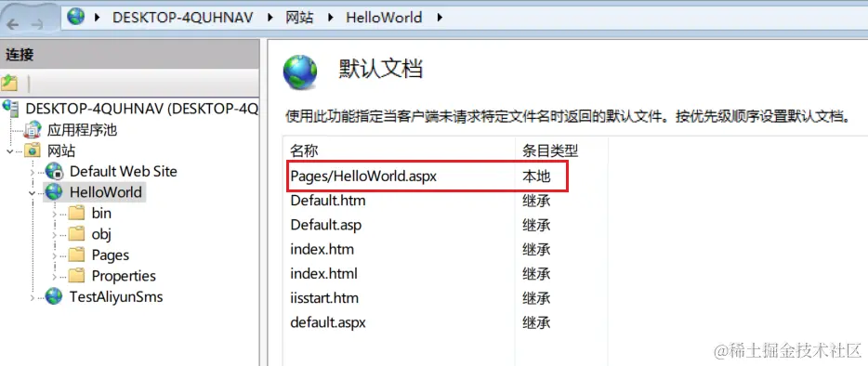The height and width of the screenshot is (366, 868).
Task: Select the 网站 tree item
Action: click(61, 150)
